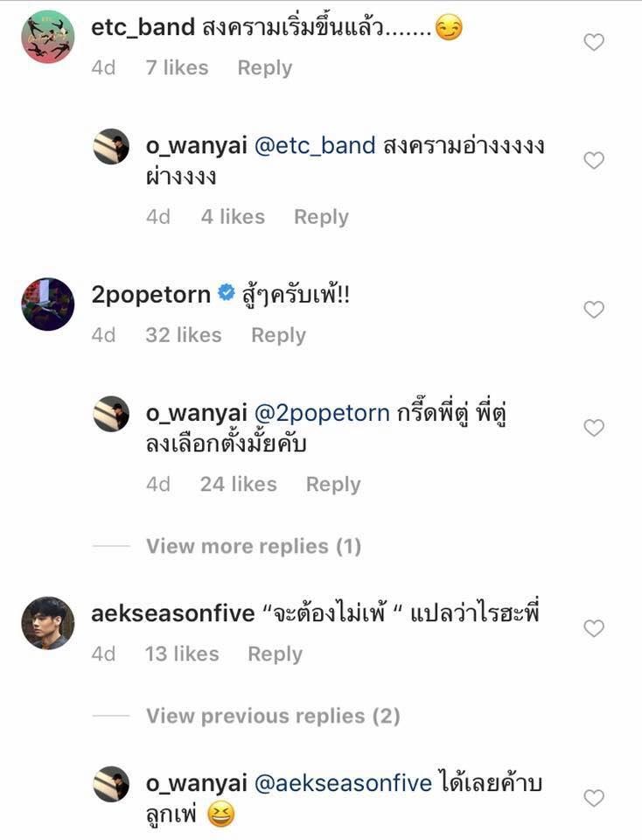
Task: Heart o_wanyai's reply to 2popetorn
Action: (x=594, y=428)
